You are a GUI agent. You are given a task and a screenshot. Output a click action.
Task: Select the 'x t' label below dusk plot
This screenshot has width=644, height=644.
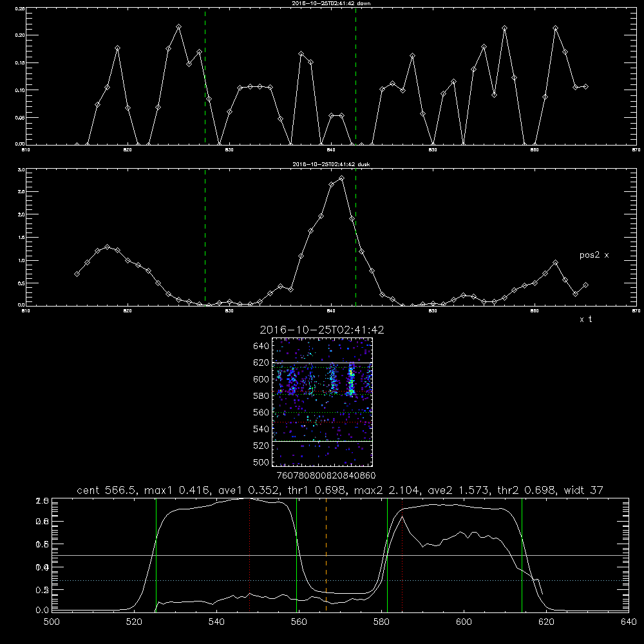pos(585,319)
